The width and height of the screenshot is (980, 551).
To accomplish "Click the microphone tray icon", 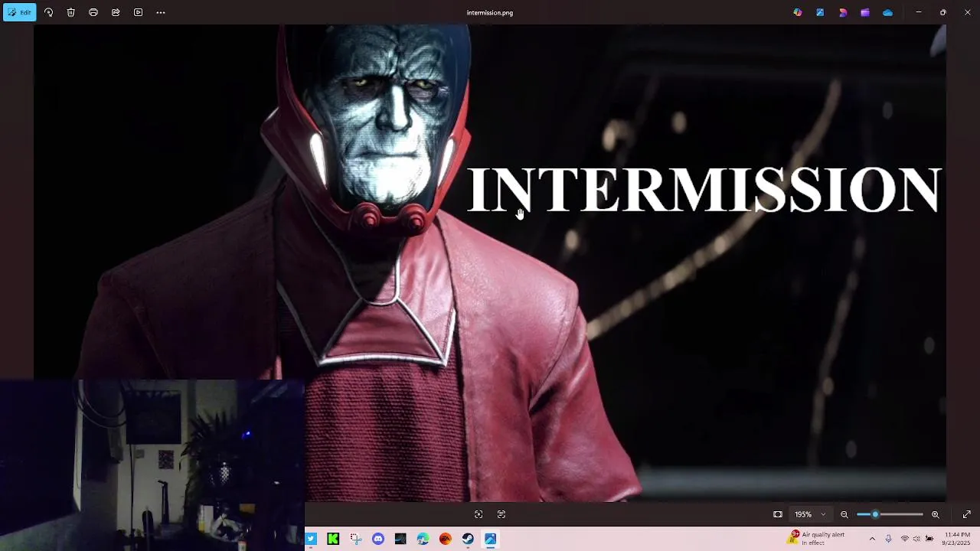I will [x=888, y=539].
